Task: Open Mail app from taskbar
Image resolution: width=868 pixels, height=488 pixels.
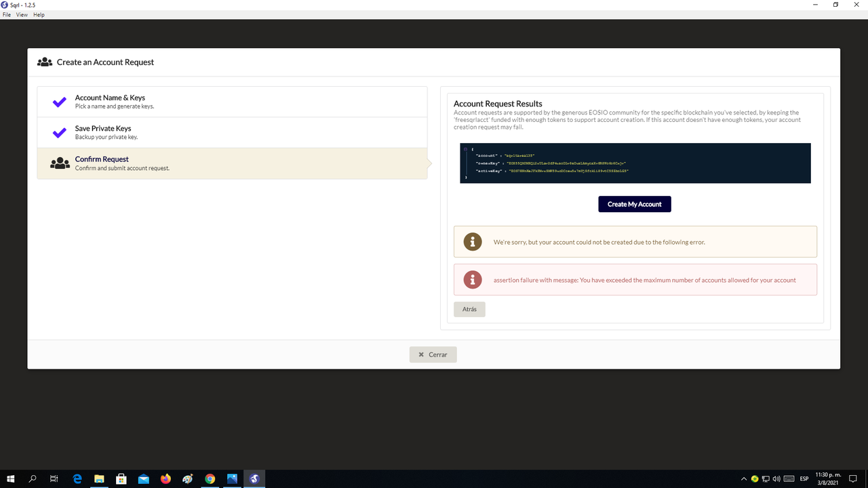Action: 144,479
